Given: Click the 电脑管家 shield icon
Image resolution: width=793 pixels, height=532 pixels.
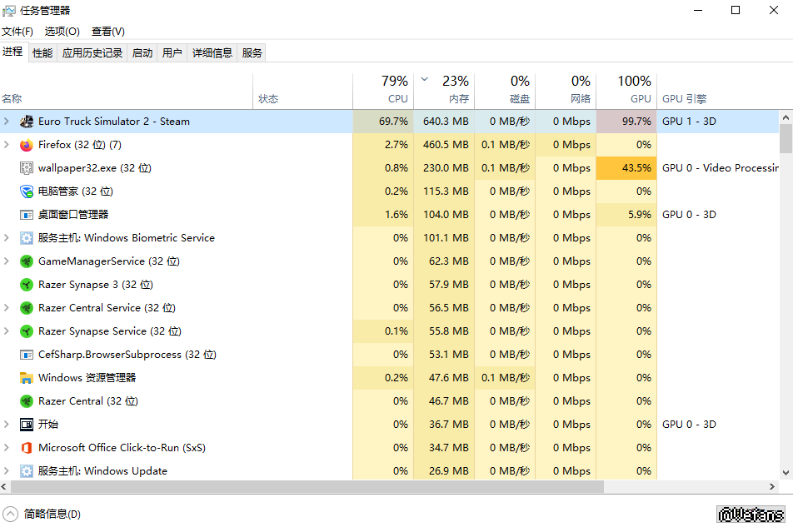Looking at the screenshot, I should (x=26, y=191).
